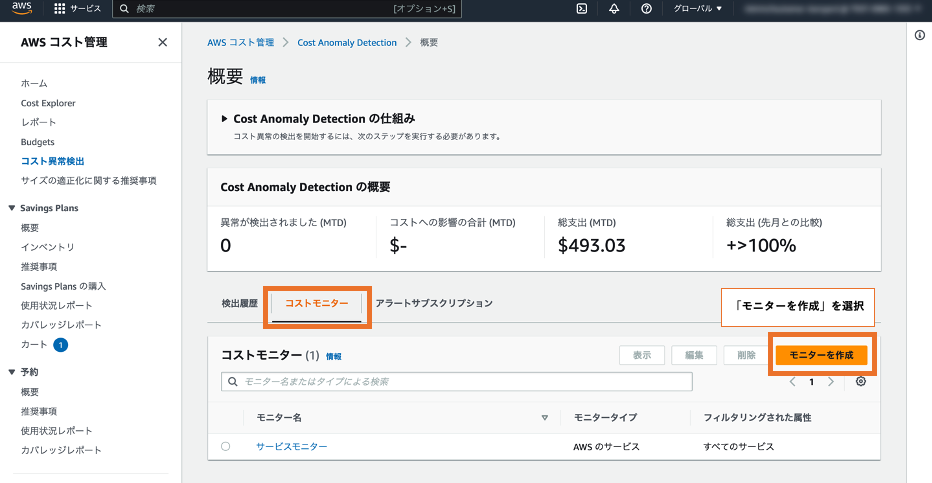Image resolution: width=932 pixels, height=483 pixels.
Task: Click フィルタリングされた属性 column header
Action: [x=757, y=418]
